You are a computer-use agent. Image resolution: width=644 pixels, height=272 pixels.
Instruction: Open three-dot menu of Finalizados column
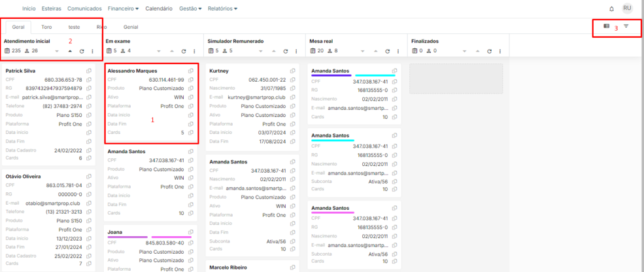click(x=501, y=51)
